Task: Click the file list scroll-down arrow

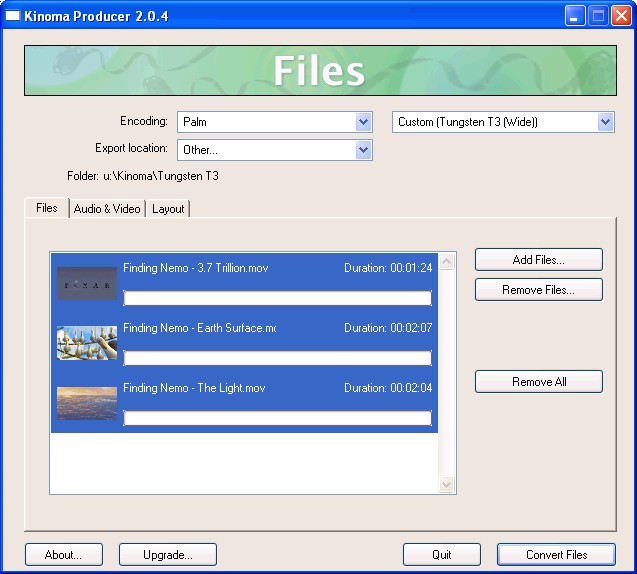Action: point(447,485)
